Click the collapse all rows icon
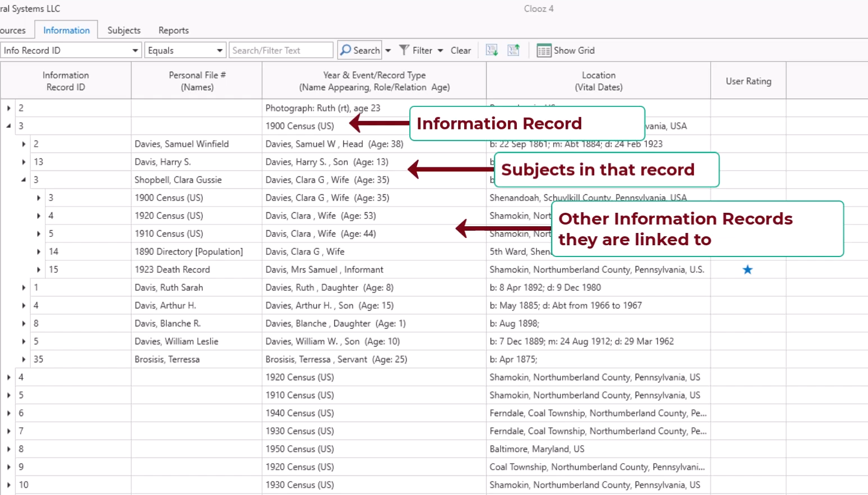868x495 pixels. (x=513, y=50)
